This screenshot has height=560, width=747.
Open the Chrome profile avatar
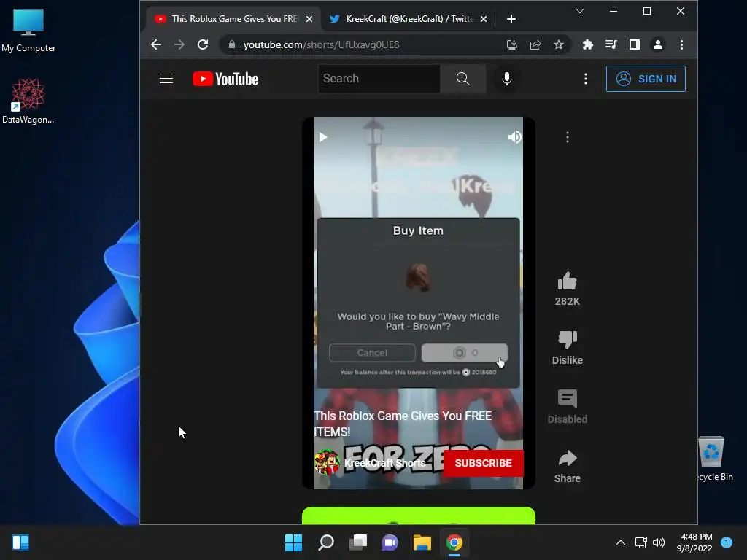658,44
